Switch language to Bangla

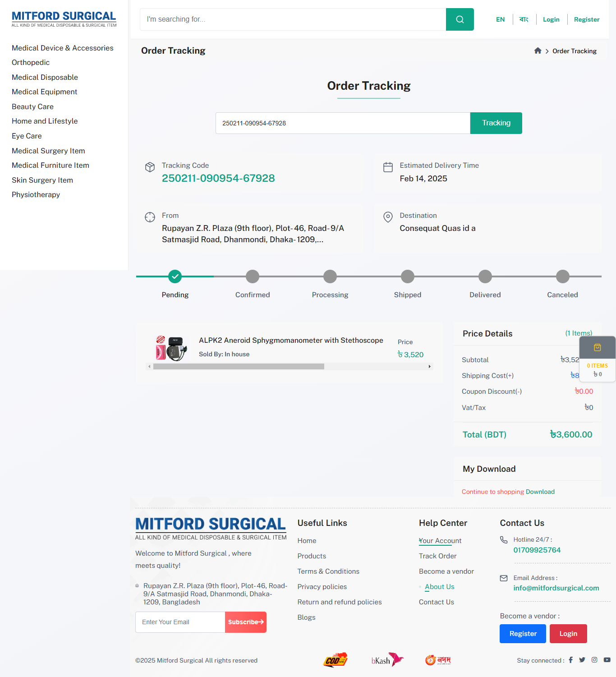coord(524,19)
